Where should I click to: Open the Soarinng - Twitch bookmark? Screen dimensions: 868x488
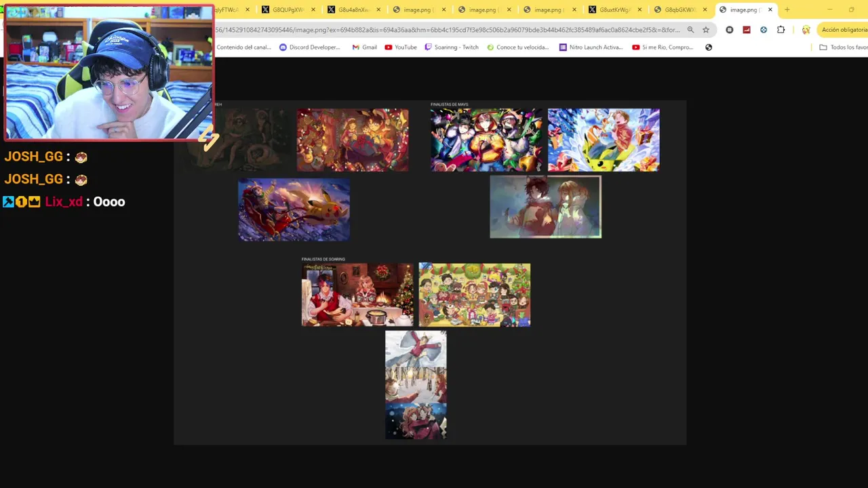pos(452,47)
